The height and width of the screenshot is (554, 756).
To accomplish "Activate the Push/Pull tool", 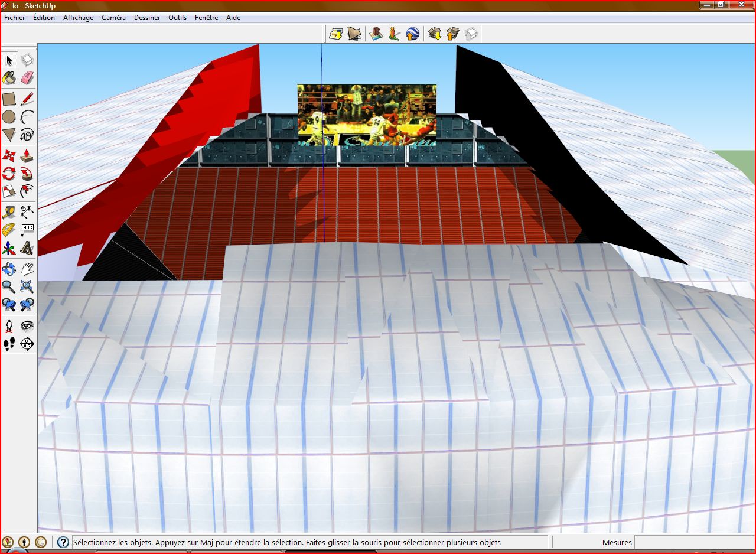I will click(x=27, y=155).
